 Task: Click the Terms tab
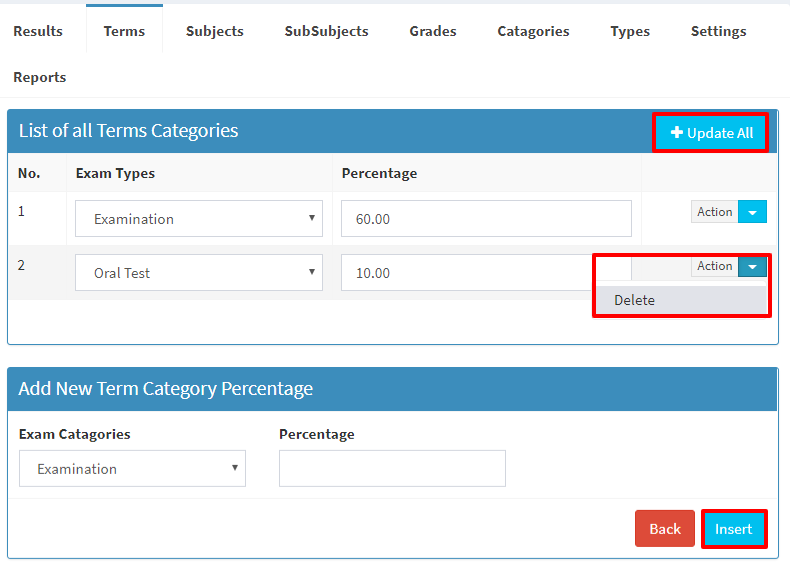124,31
